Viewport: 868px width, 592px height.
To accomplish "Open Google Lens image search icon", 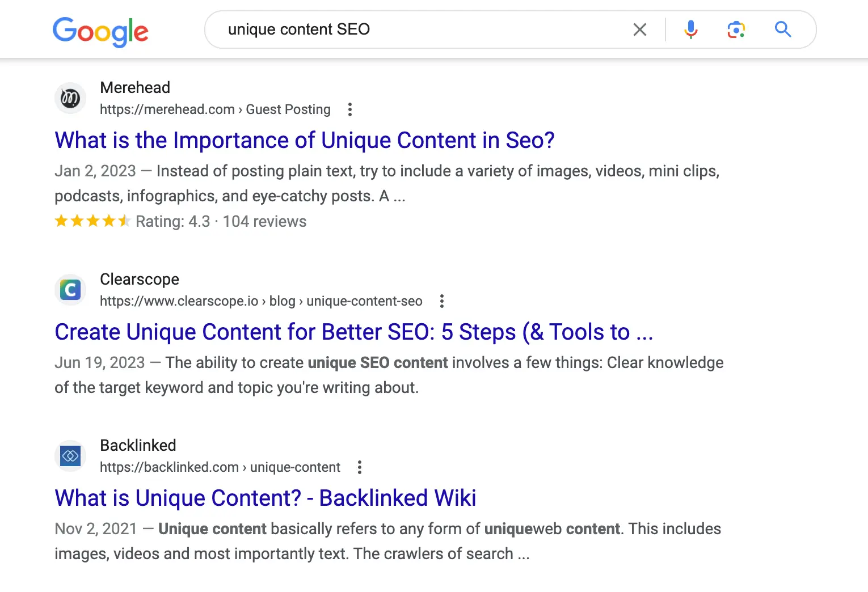I will [736, 29].
